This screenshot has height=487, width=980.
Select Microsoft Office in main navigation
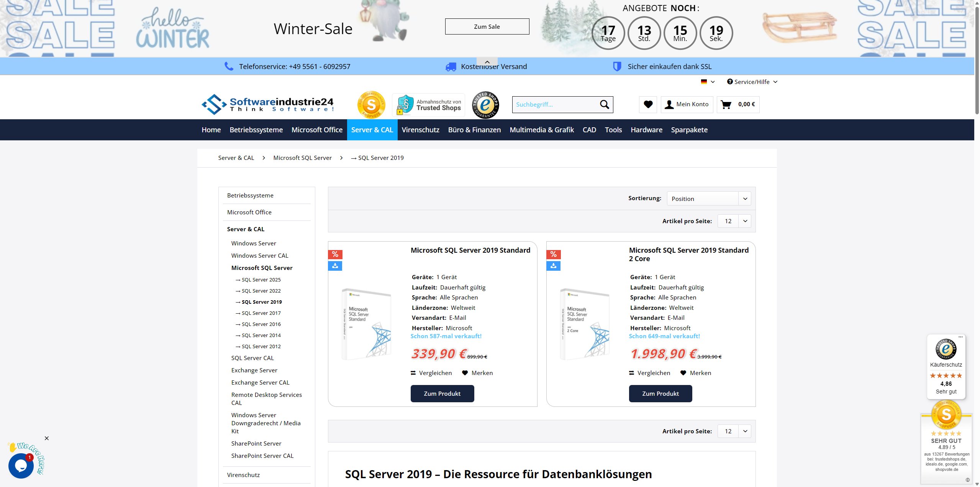coord(317,130)
